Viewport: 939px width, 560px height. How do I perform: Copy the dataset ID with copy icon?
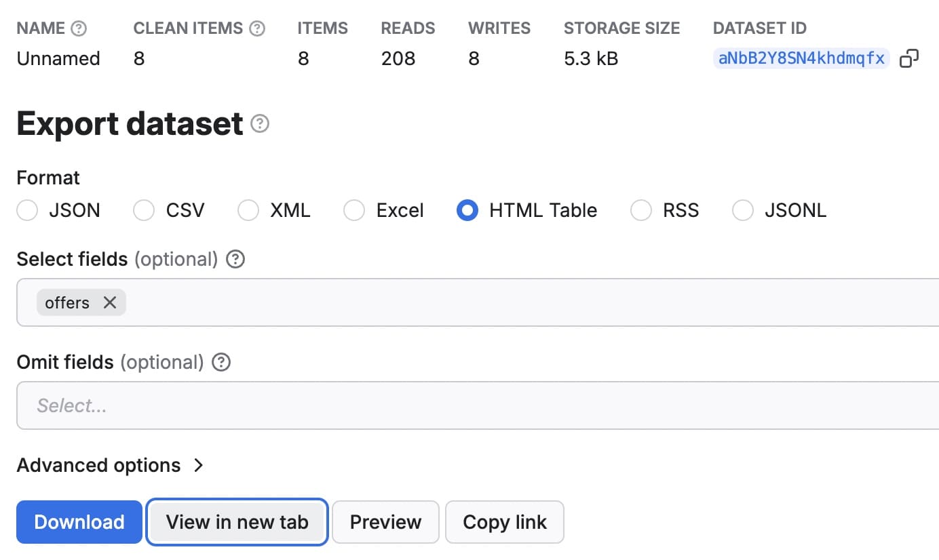[x=908, y=59]
